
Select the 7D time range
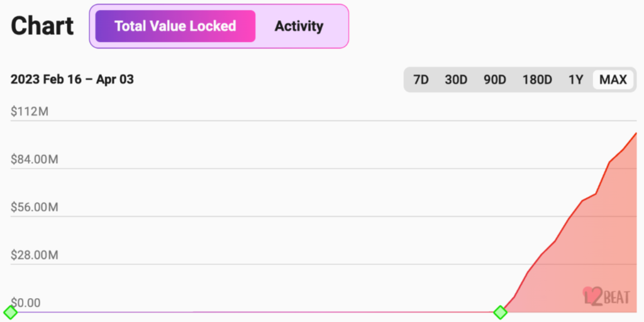coord(421,79)
